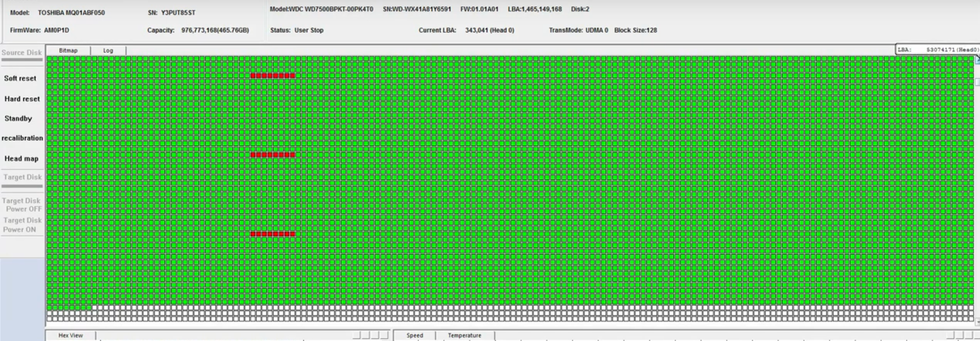Screen dimensions: 980x341
Task: Switch to the Bitmap tab
Action: coord(68,50)
